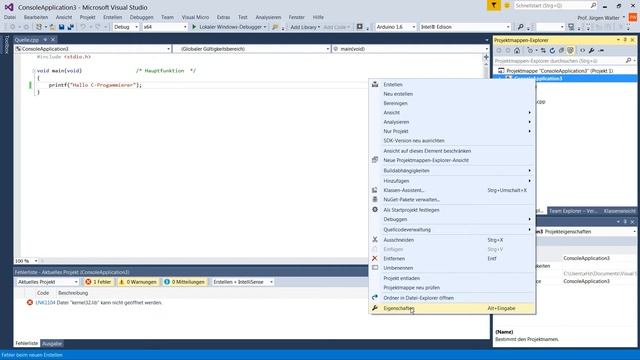Toggle the 1 Fehler filter button

click(x=98, y=282)
